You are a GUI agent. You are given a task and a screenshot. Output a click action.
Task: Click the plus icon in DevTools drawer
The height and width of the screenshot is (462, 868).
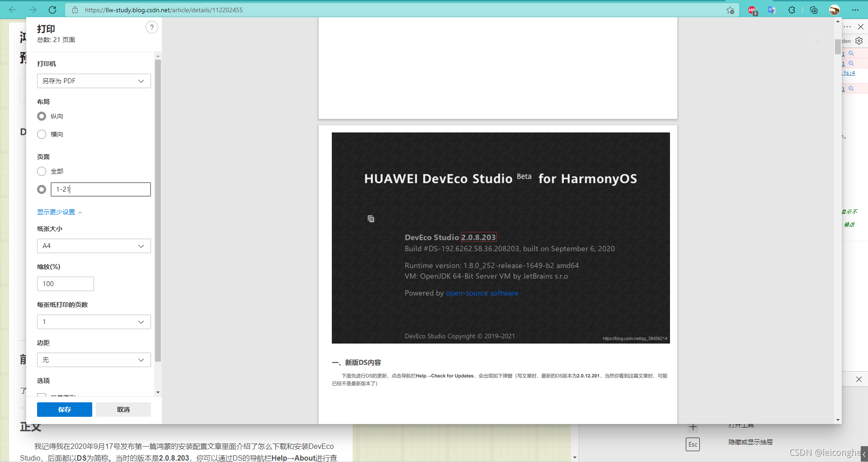(693, 427)
